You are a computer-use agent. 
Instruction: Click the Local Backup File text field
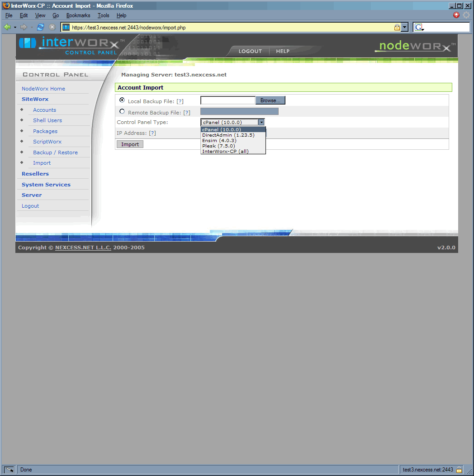[228, 100]
